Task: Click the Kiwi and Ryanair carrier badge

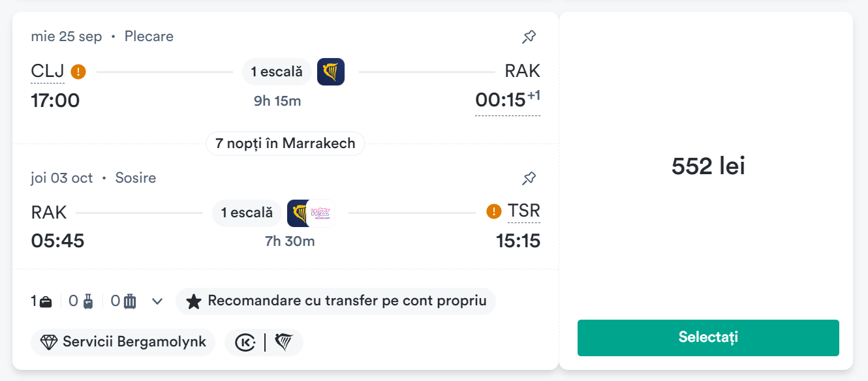Action: pyautogui.click(x=264, y=342)
